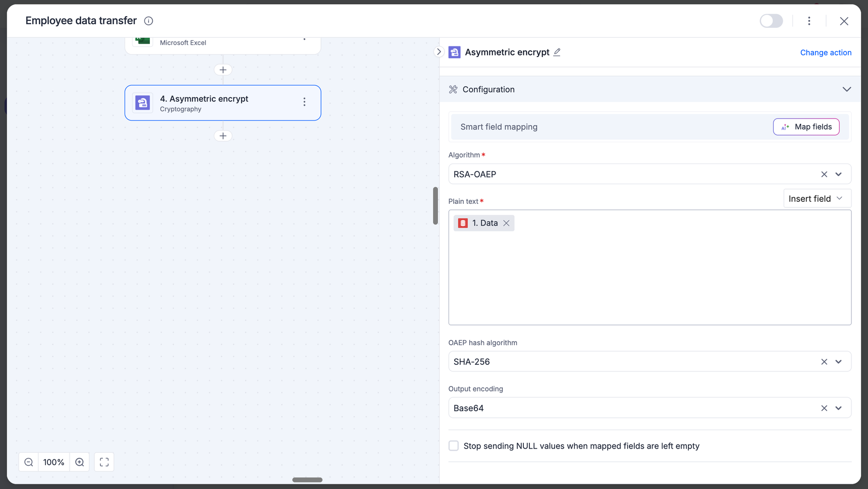Open Asymmetric encrypt step's three-dot menu
The image size is (868, 489).
click(x=304, y=102)
